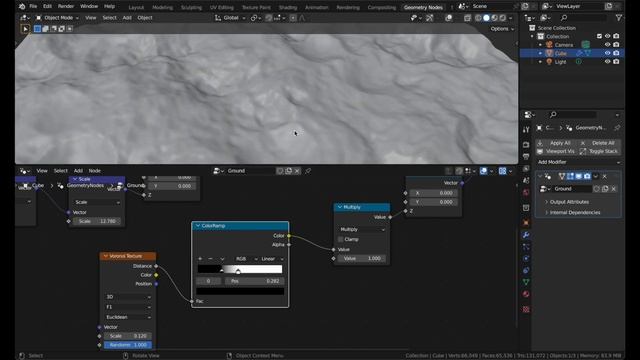Click the Viewport Vis button

(556, 151)
